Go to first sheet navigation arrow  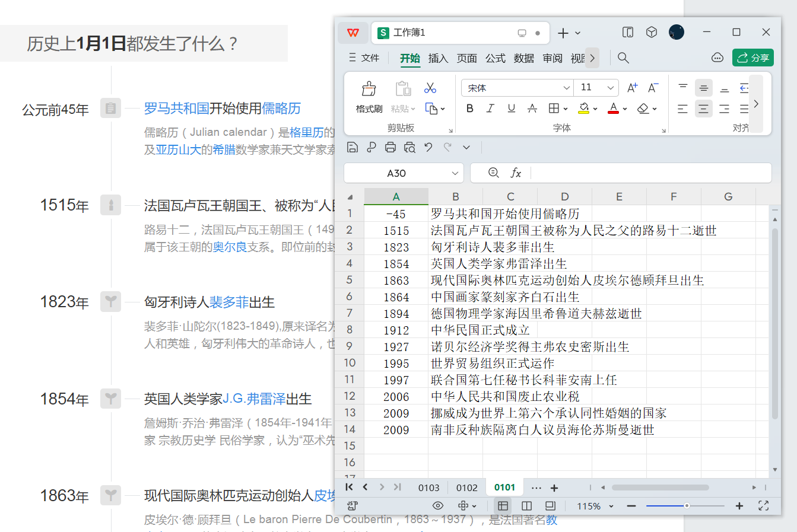click(x=350, y=487)
